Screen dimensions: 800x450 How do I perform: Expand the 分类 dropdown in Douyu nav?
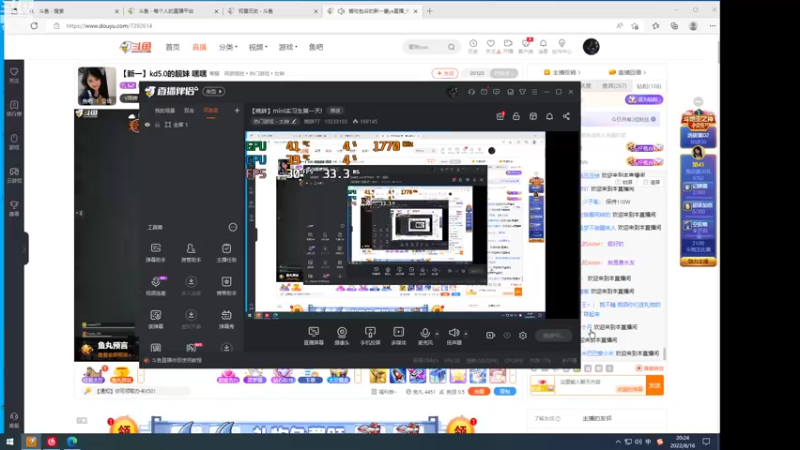click(x=228, y=47)
